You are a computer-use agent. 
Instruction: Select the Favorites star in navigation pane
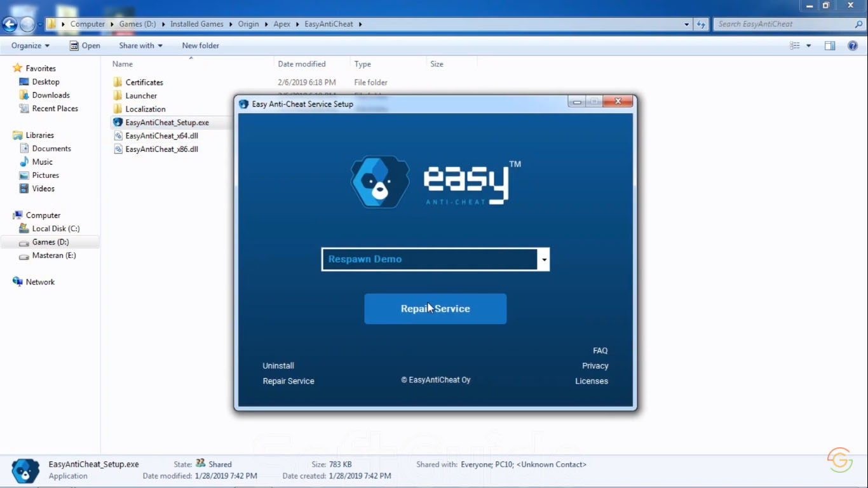pyautogui.click(x=17, y=68)
